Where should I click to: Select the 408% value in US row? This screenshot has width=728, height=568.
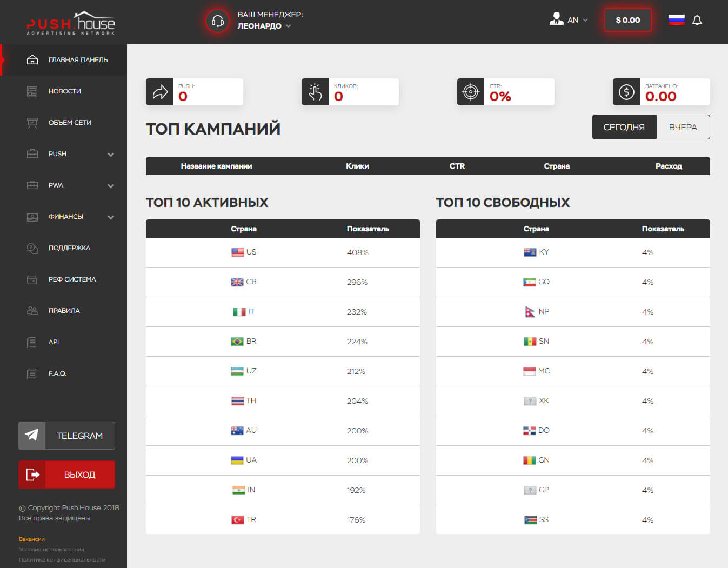coord(358,252)
